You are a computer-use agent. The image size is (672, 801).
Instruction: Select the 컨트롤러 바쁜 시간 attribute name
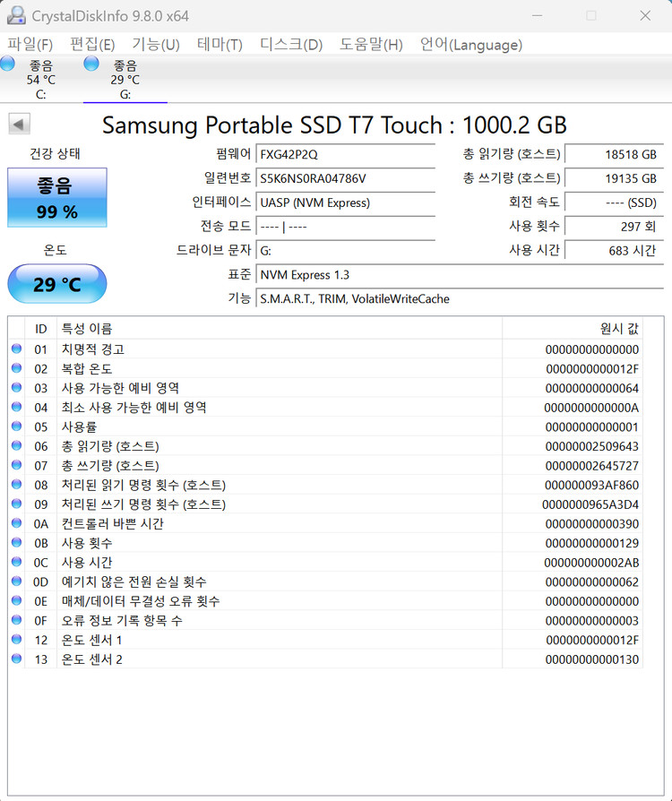click(x=112, y=523)
